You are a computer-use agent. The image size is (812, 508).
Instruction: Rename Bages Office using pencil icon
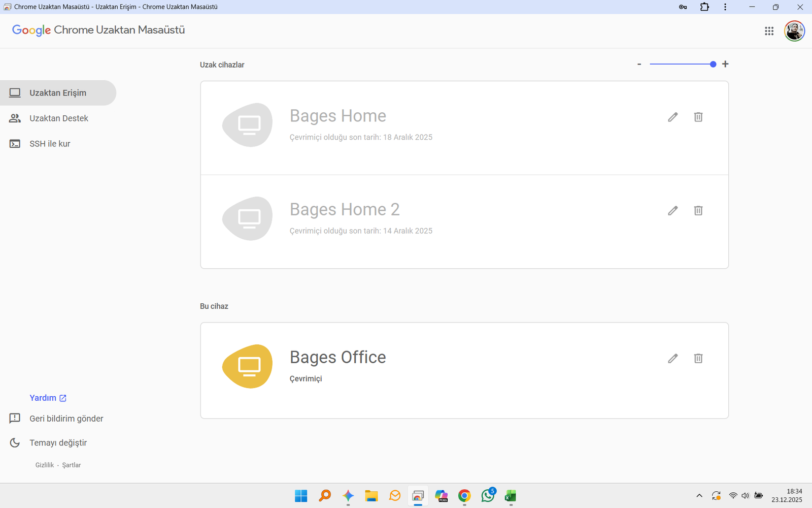pos(672,359)
